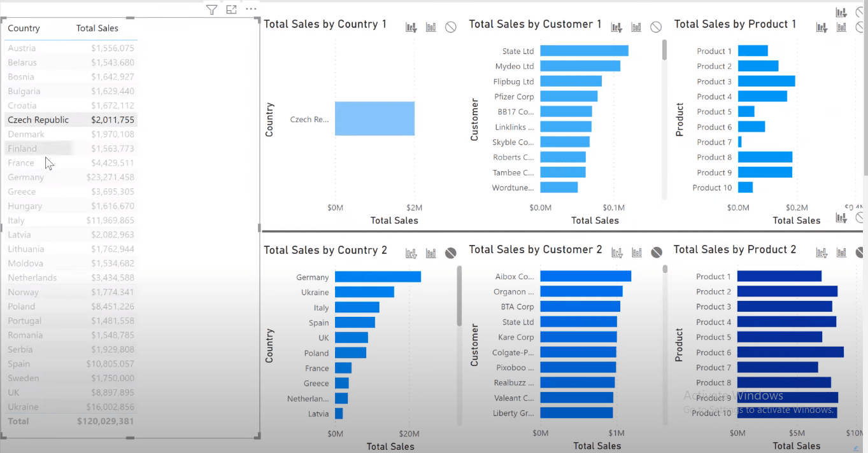Click the UK bar in Country 2 chart
This screenshot has height=453, width=868.
(352, 338)
